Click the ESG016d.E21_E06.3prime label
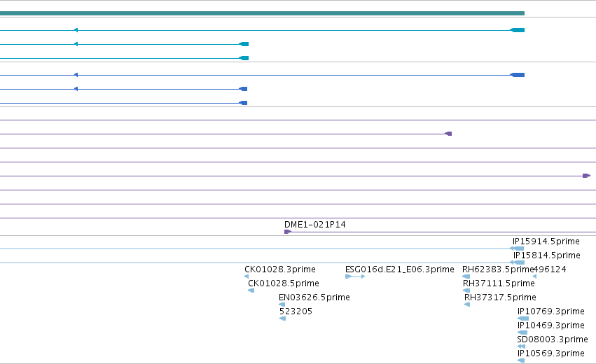The image size is (596, 364). pos(399,269)
